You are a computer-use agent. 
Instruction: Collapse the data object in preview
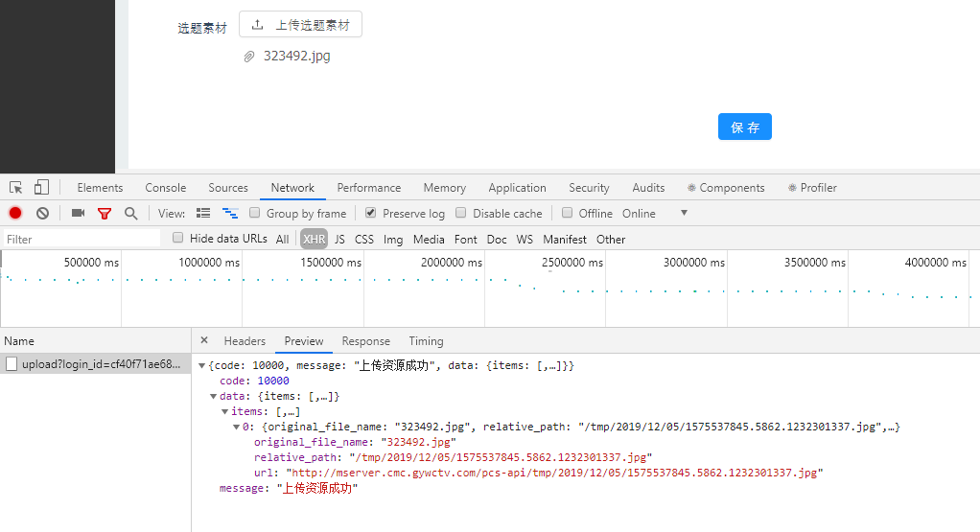pos(213,396)
